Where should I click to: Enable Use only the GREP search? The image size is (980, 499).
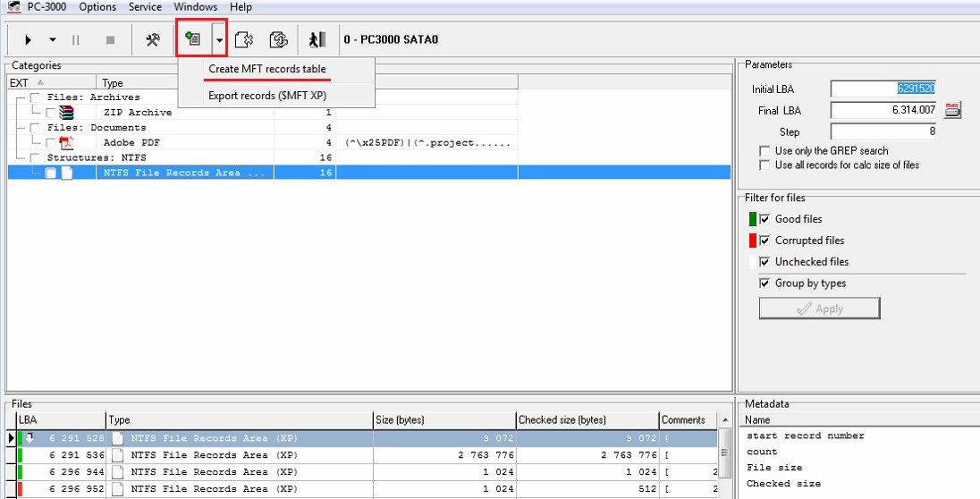click(765, 150)
